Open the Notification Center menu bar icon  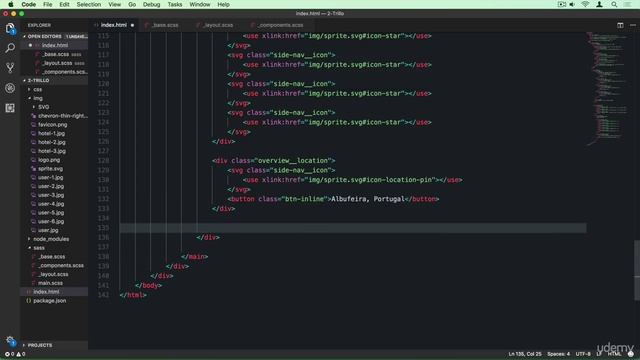tap(627, 4)
